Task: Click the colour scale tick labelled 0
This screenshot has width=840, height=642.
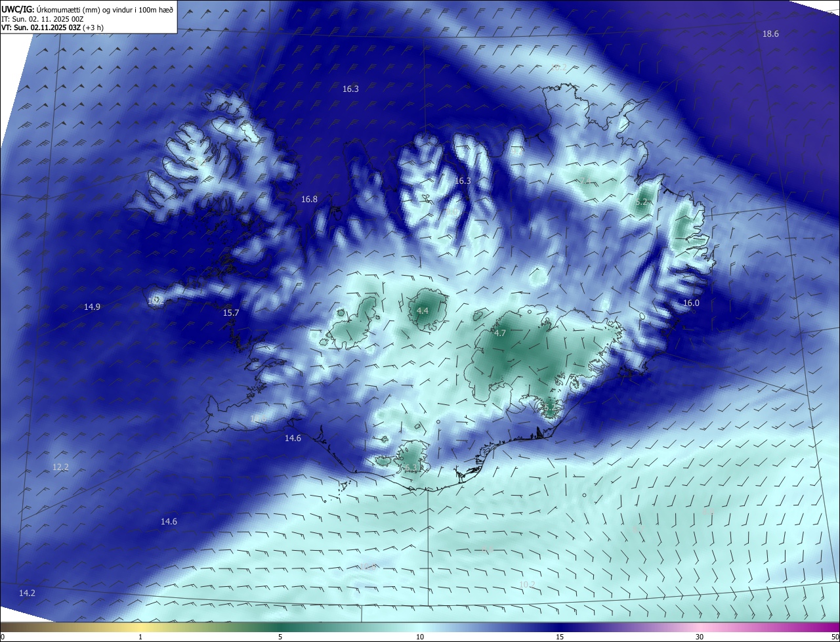Action: (3, 637)
